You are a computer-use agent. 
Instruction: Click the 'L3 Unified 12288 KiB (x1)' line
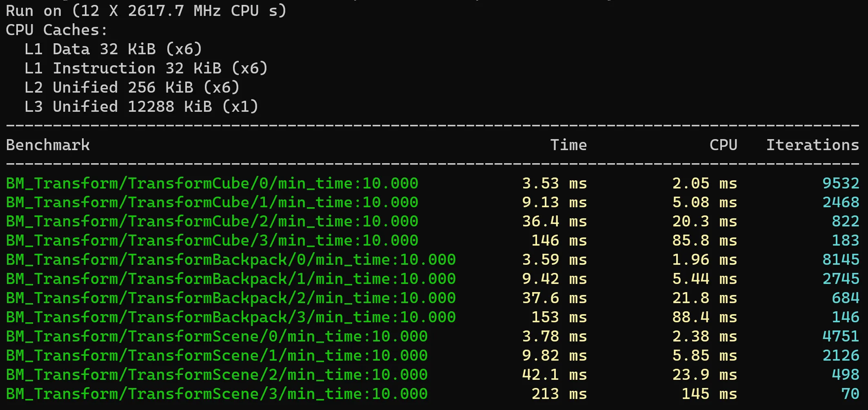coord(141,106)
